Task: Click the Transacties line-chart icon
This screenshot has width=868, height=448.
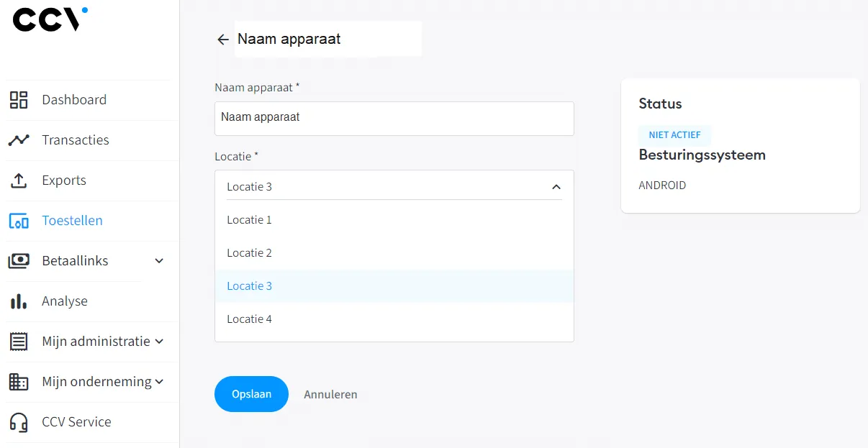Action: coord(19,140)
